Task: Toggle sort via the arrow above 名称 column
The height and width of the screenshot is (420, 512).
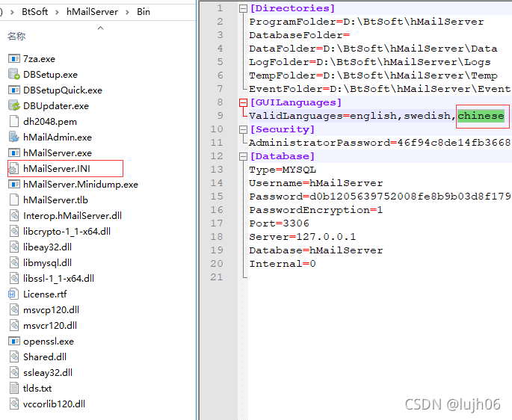Action: 101,28
